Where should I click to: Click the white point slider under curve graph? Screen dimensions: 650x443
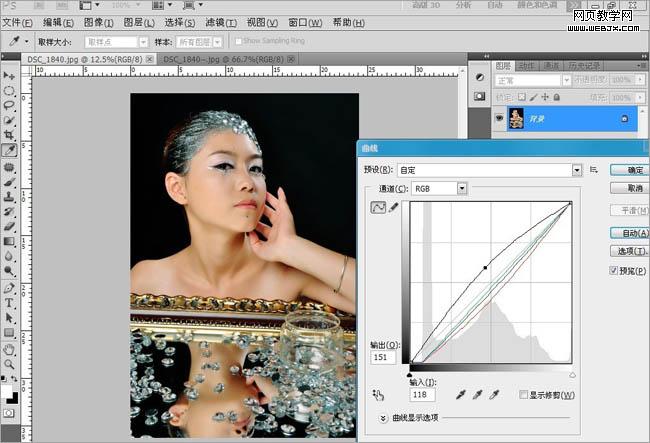coord(572,375)
